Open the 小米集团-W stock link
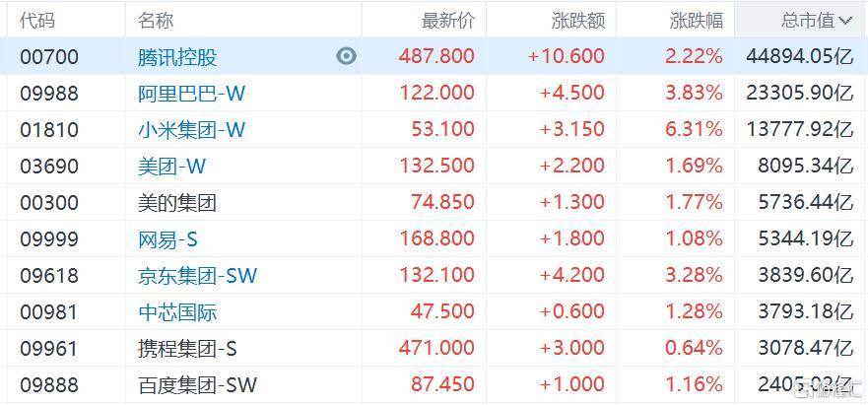The image size is (868, 405). click(191, 130)
